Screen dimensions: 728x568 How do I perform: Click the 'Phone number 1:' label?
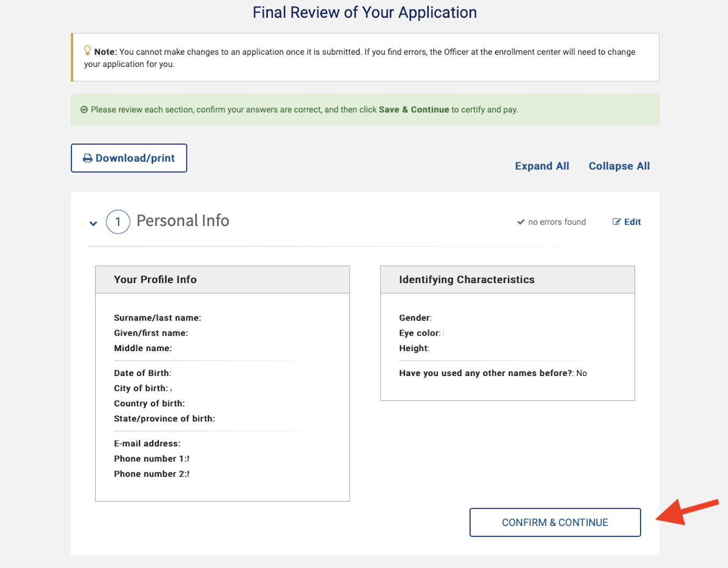click(150, 459)
